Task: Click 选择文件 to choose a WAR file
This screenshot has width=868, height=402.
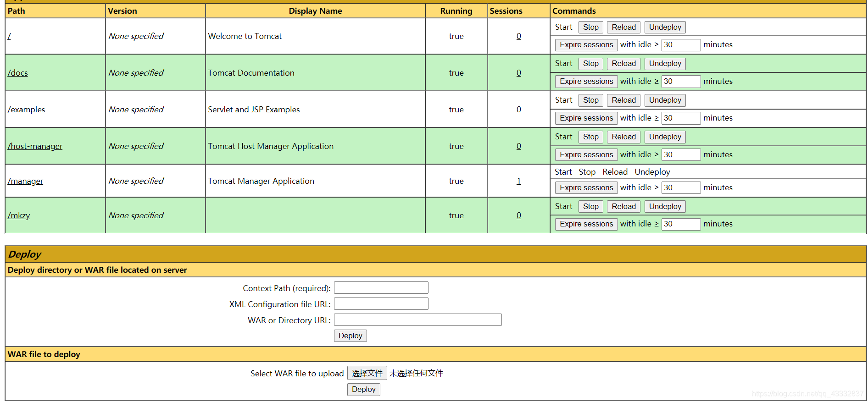Action: point(367,373)
